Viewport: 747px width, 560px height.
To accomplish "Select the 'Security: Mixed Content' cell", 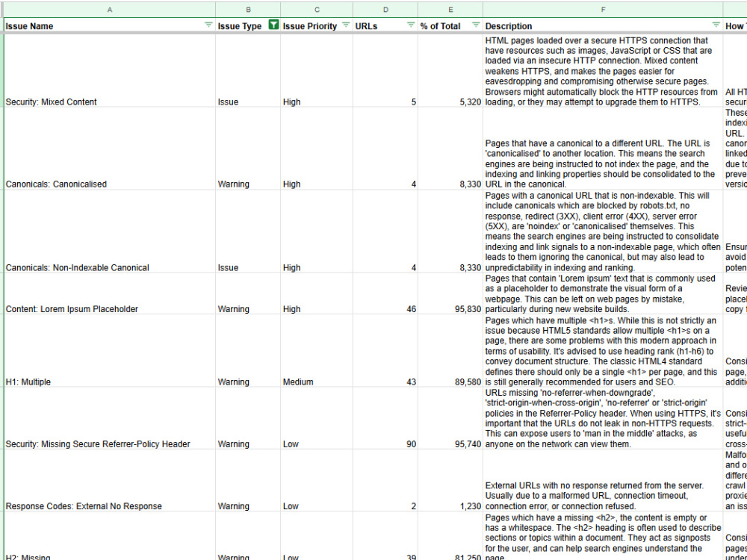I will (110, 70).
